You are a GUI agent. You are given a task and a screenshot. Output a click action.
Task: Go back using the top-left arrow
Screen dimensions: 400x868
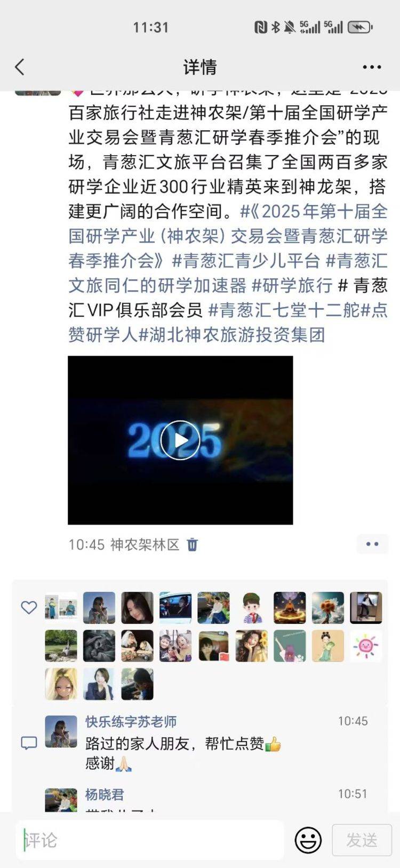[20, 67]
